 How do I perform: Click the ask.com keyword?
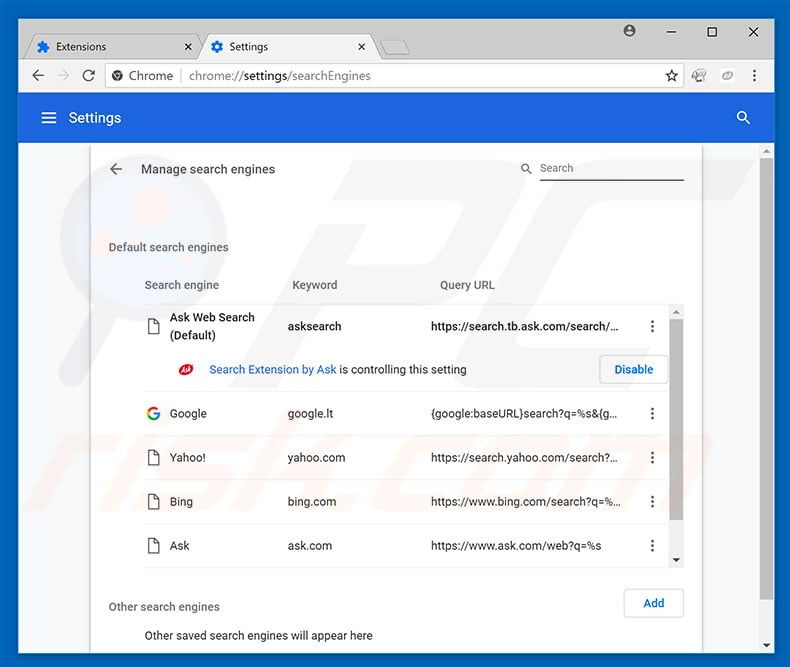[x=310, y=546]
